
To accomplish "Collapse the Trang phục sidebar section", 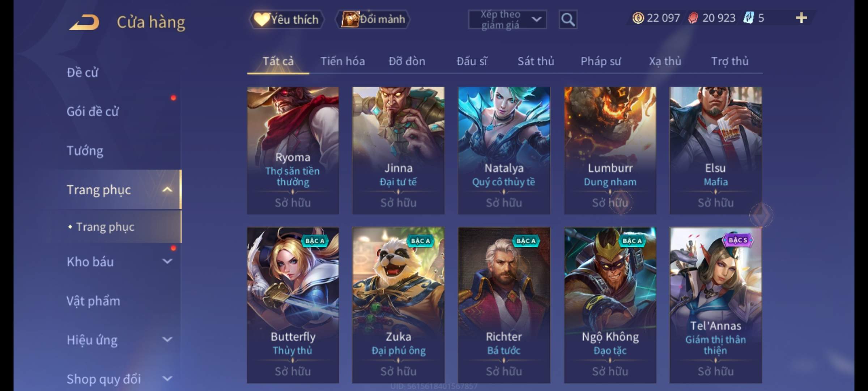I will (167, 189).
